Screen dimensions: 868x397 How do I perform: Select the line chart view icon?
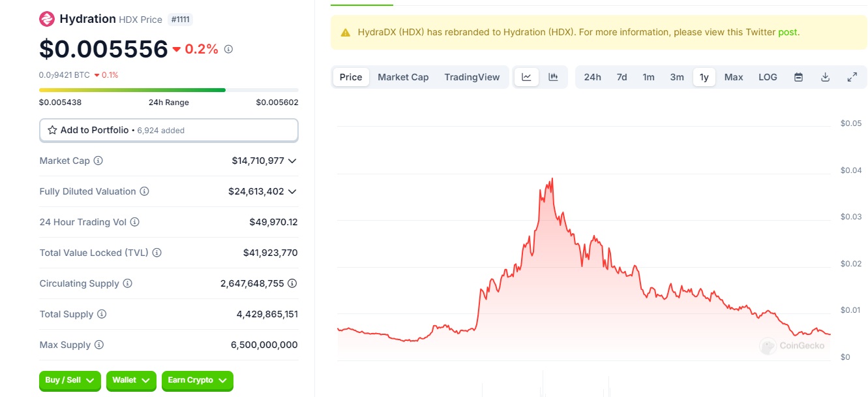point(526,77)
